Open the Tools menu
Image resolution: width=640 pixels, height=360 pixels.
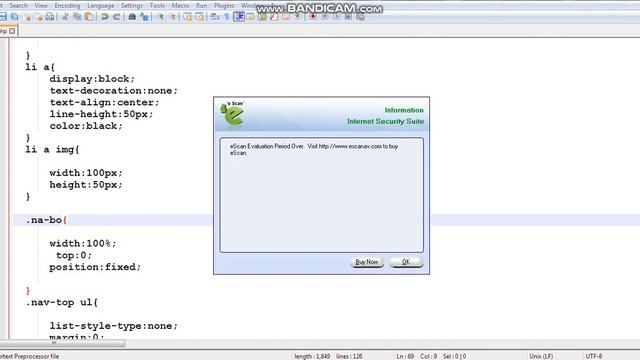coord(157,5)
